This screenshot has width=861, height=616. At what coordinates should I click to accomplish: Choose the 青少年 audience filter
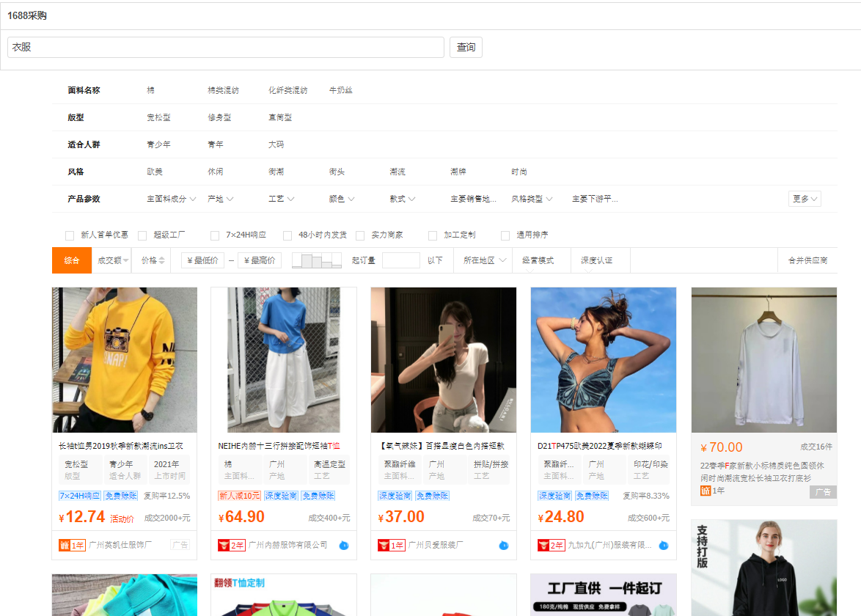[158, 144]
